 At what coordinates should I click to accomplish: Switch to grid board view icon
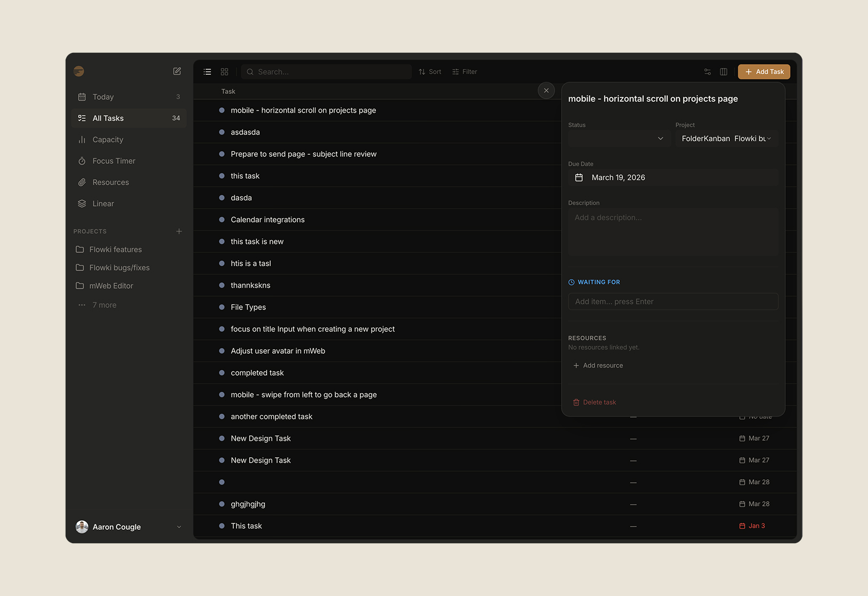click(225, 72)
